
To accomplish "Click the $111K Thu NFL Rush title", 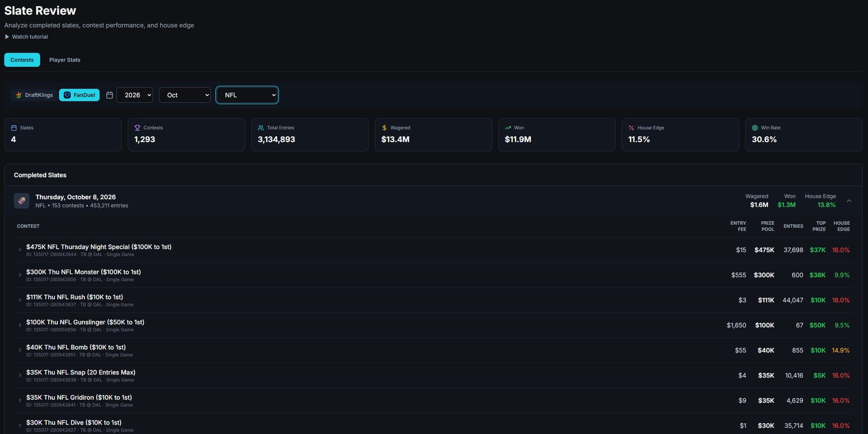I will 75,297.
